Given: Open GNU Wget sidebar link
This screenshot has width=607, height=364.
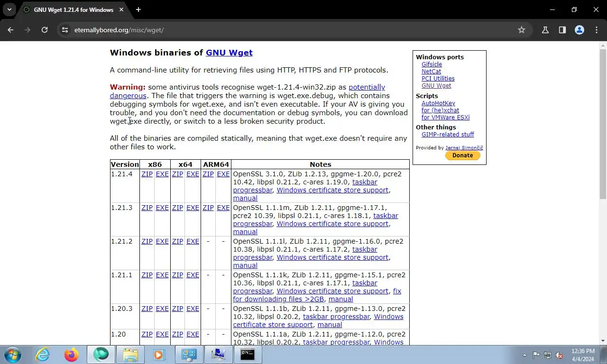Looking at the screenshot, I should coord(436,86).
